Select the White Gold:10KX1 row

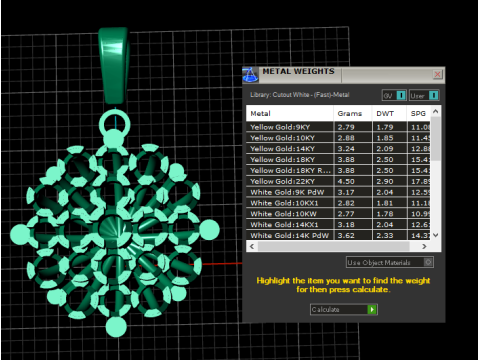338,203
